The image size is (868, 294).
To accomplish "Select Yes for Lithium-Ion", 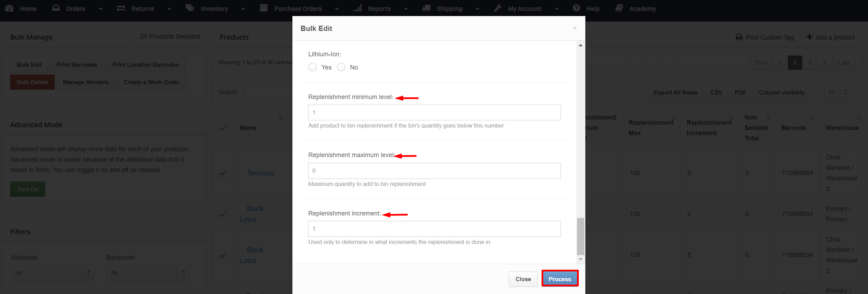I will pos(313,67).
